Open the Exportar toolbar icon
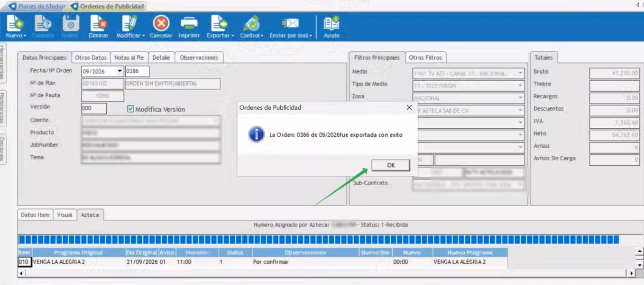Viewport: 644px width, 285px height. pyautogui.click(x=219, y=23)
